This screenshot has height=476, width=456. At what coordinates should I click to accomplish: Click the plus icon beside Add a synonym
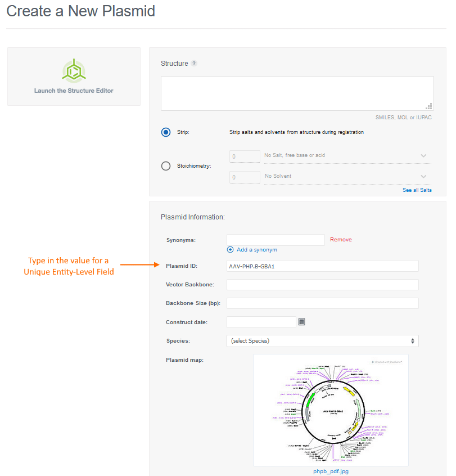coord(230,250)
